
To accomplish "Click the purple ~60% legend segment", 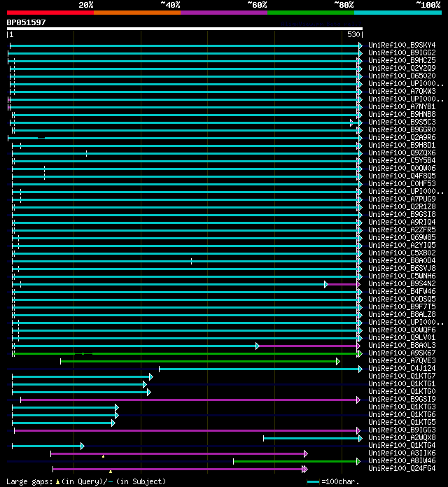I will 224,13.
